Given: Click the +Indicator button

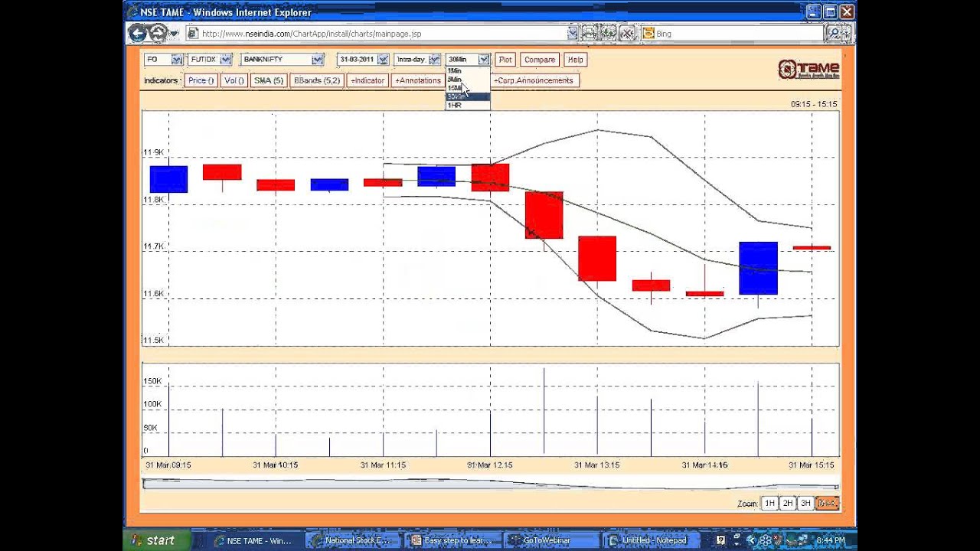Looking at the screenshot, I should [367, 80].
